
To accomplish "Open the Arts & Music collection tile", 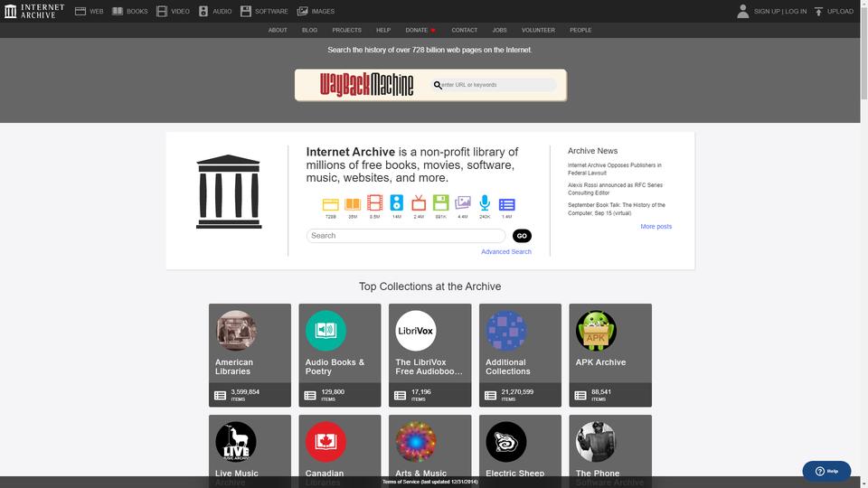I will [430, 451].
